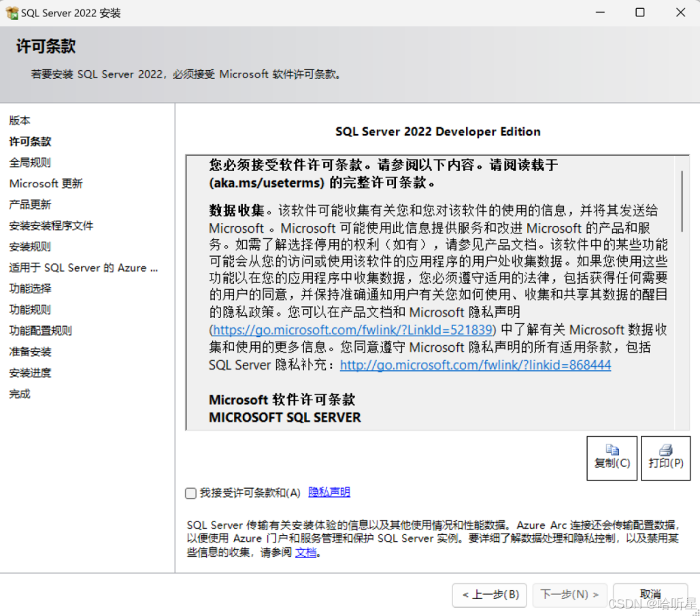Maximize the SQL Server 2022 安装 window
Screen dimensions: 700x616
tap(639, 12)
